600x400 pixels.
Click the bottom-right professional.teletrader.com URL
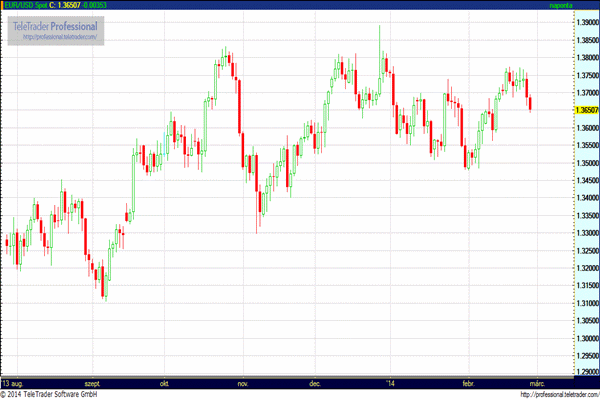(560, 395)
